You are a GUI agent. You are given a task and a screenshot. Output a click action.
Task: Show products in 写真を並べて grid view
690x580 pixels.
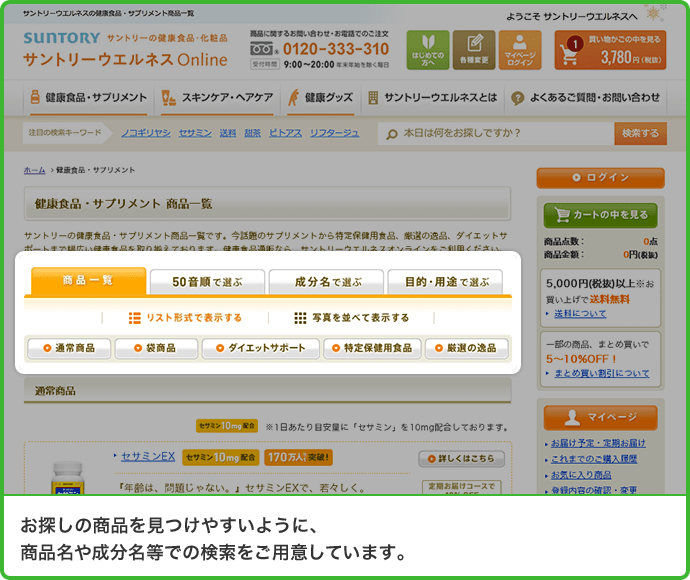pyautogui.click(x=352, y=318)
